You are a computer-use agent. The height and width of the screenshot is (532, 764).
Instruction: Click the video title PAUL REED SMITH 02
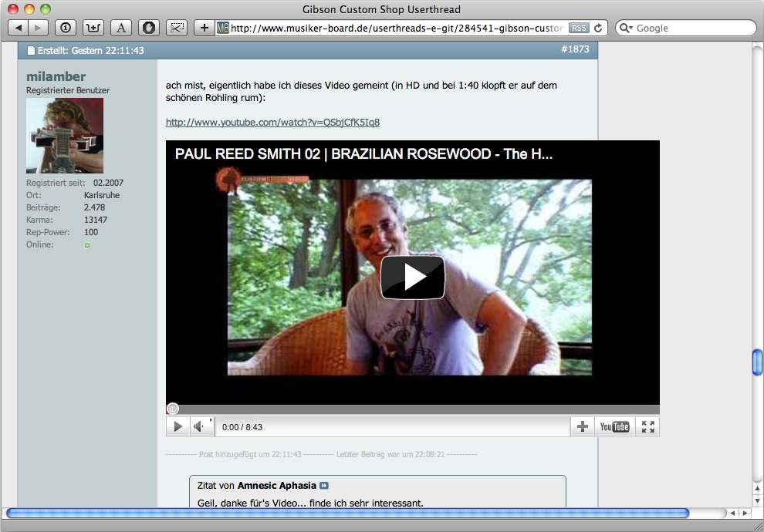tap(363, 153)
